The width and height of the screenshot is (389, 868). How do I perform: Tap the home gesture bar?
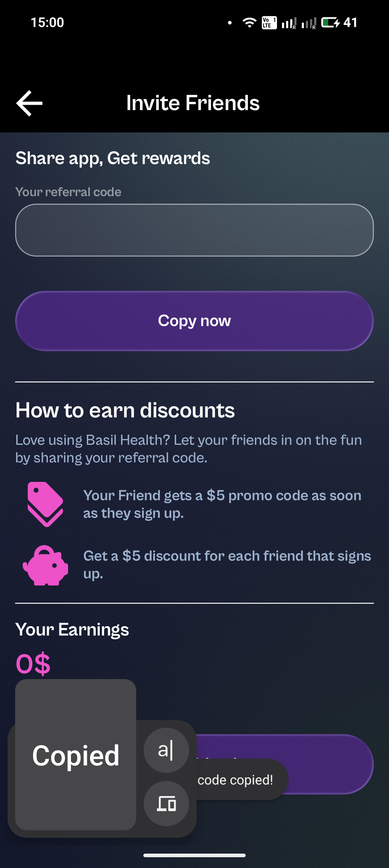[194, 855]
